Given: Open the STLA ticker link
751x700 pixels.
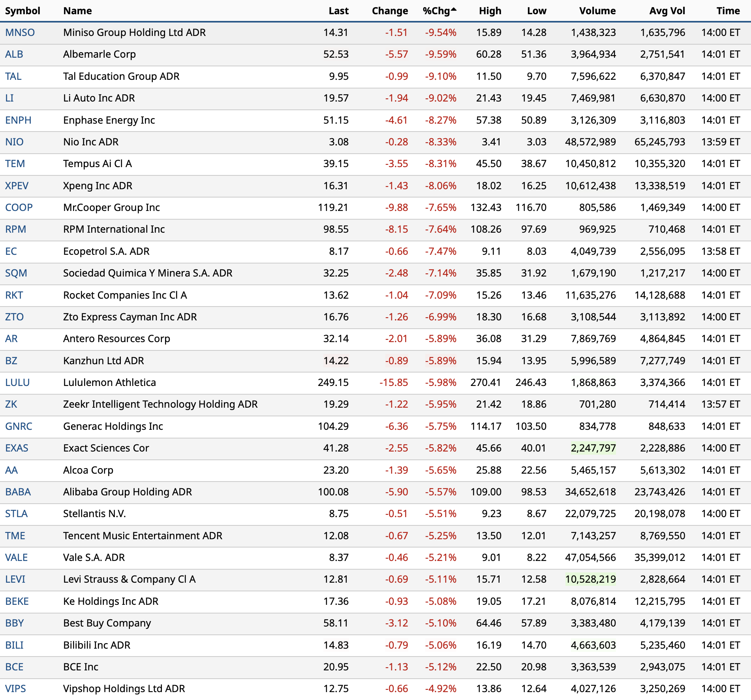Looking at the screenshot, I should (16, 514).
